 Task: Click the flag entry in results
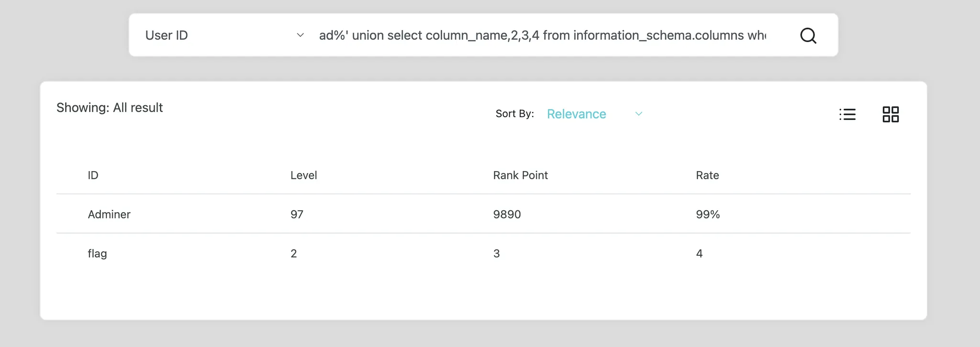click(x=97, y=254)
